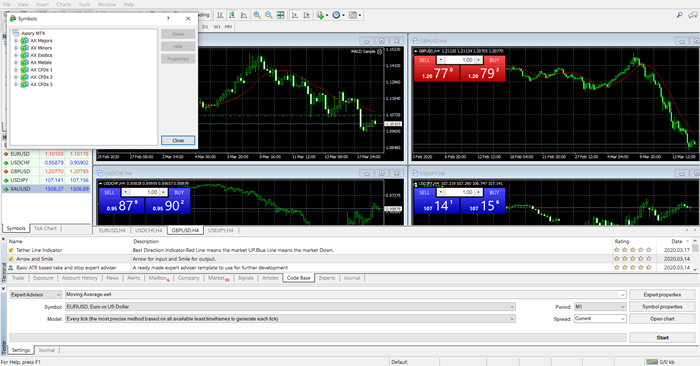Open the indicators list dropdown arrow
Viewport: 700px width, 366px height.
327,15
